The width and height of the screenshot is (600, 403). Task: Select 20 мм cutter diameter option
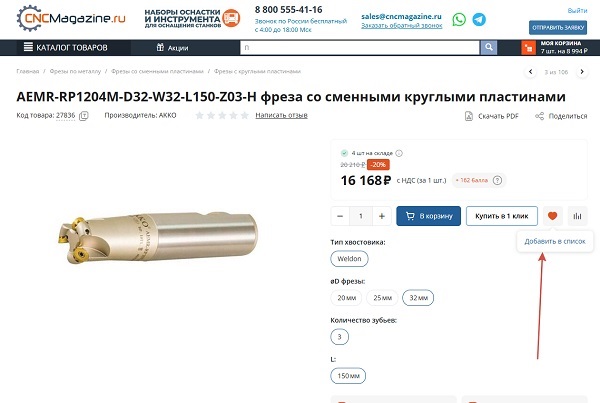pos(347,298)
